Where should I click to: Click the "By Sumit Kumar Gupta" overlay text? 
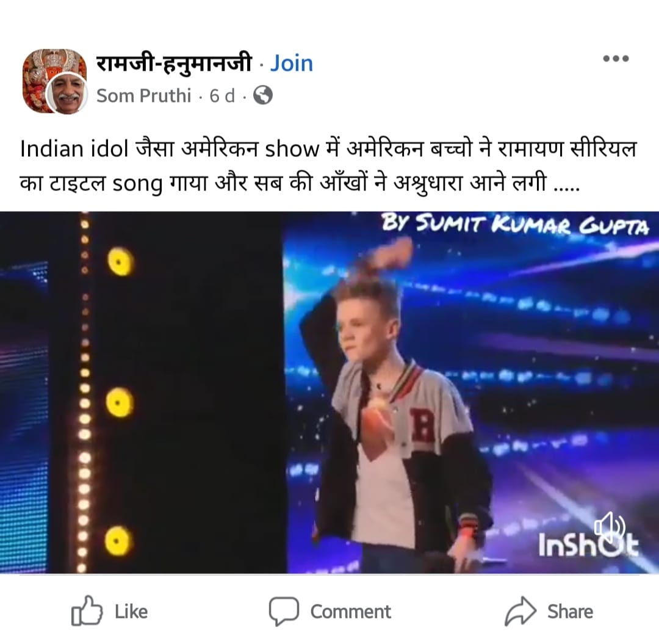(515, 223)
